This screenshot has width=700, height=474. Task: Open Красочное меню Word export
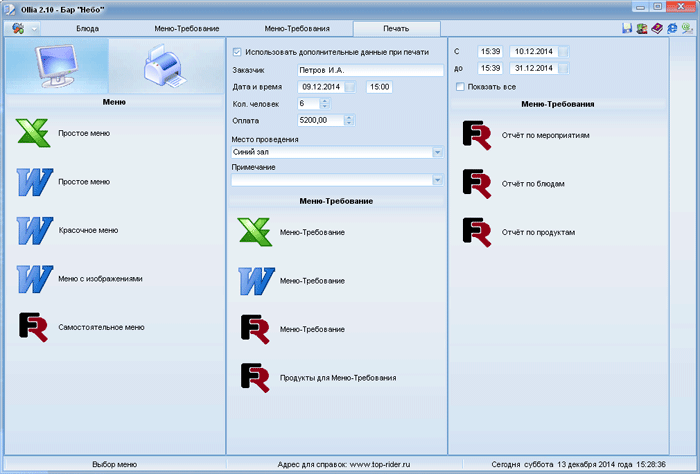click(33, 230)
